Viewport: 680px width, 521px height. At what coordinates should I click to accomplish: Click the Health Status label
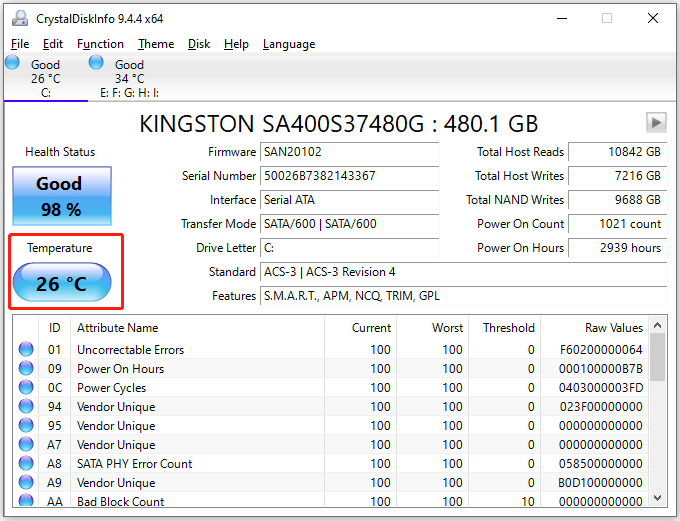(x=60, y=152)
